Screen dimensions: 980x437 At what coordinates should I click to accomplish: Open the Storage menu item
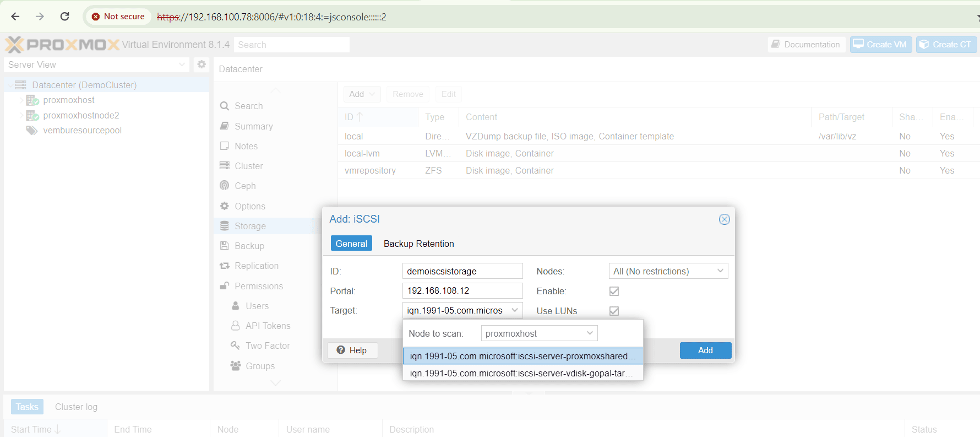coord(250,226)
